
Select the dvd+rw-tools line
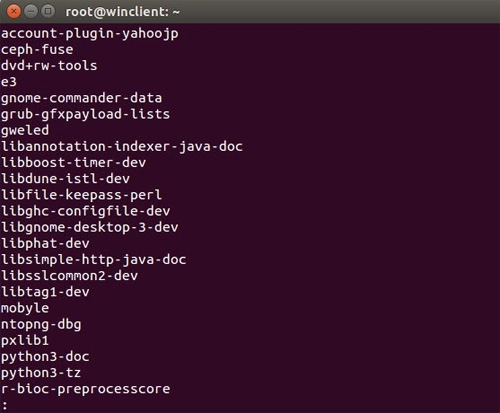click(x=49, y=66)
